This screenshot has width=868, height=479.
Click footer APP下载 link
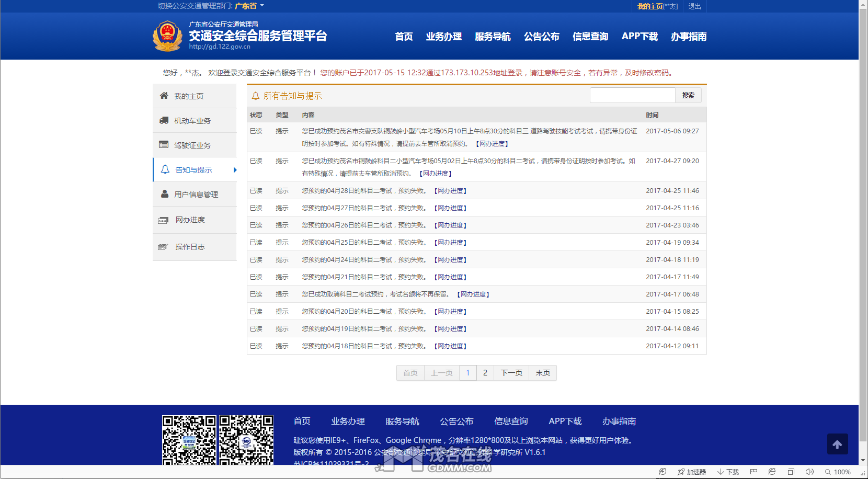(x=565, y=421)
